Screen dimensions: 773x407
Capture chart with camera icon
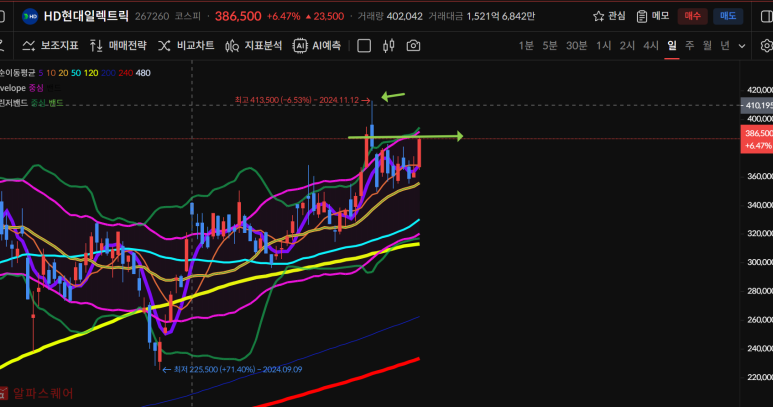point(413,46)
